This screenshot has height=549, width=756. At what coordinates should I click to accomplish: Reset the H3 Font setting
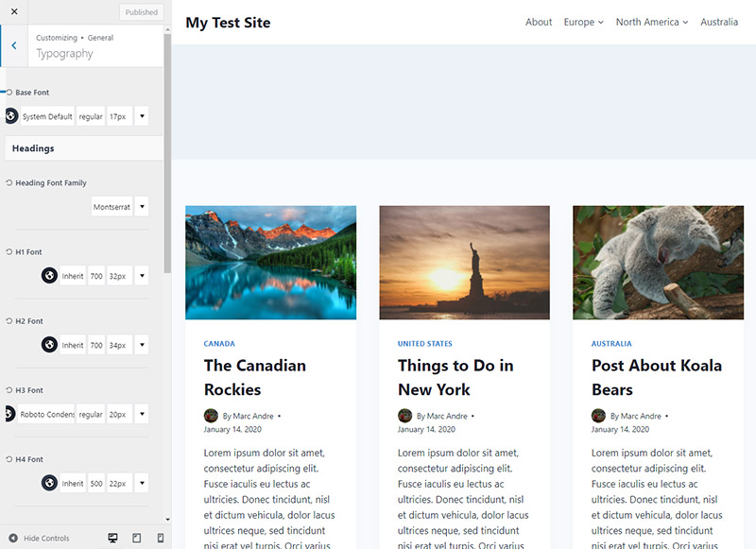9,389
